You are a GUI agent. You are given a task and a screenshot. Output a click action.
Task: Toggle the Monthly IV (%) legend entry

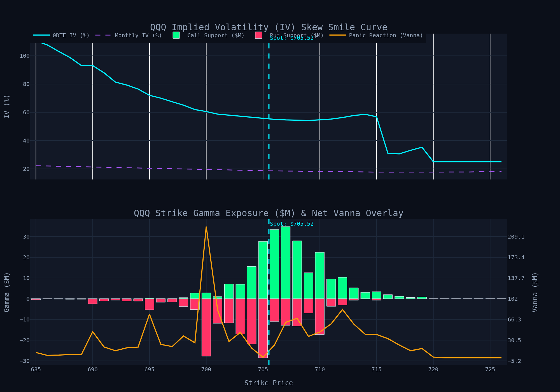[x=129, y=36]
